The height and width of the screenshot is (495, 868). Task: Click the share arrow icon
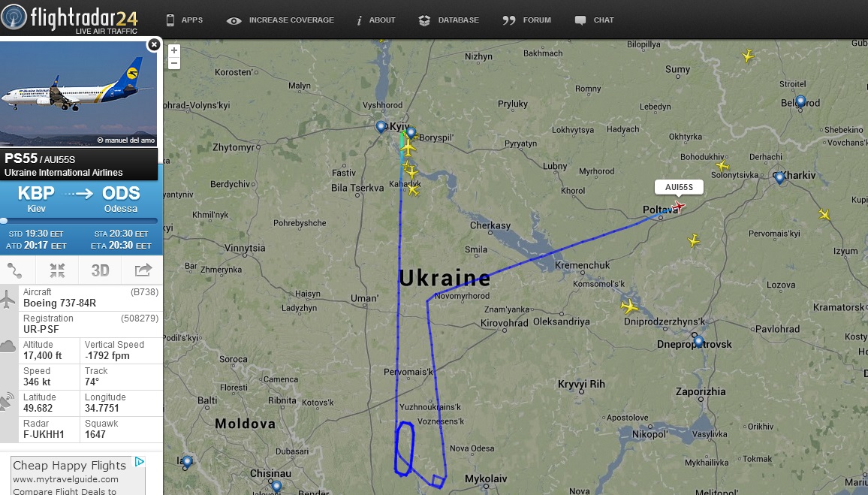(143, 270)
